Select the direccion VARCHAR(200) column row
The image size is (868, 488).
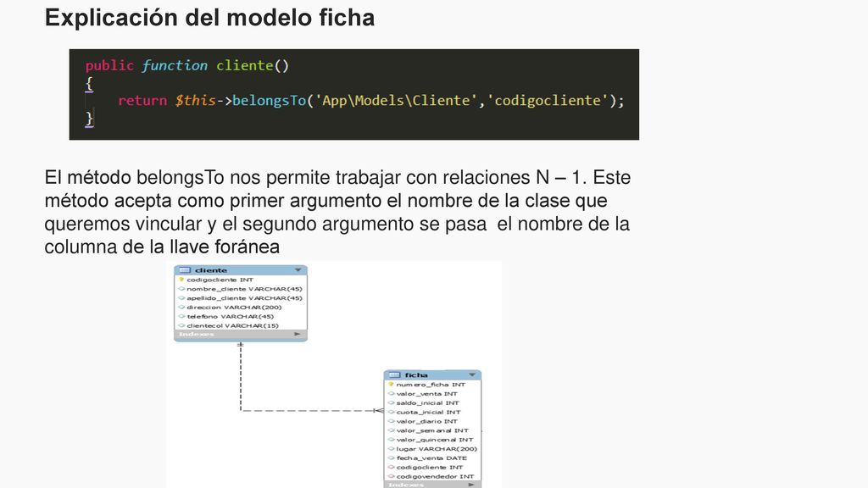241,307
